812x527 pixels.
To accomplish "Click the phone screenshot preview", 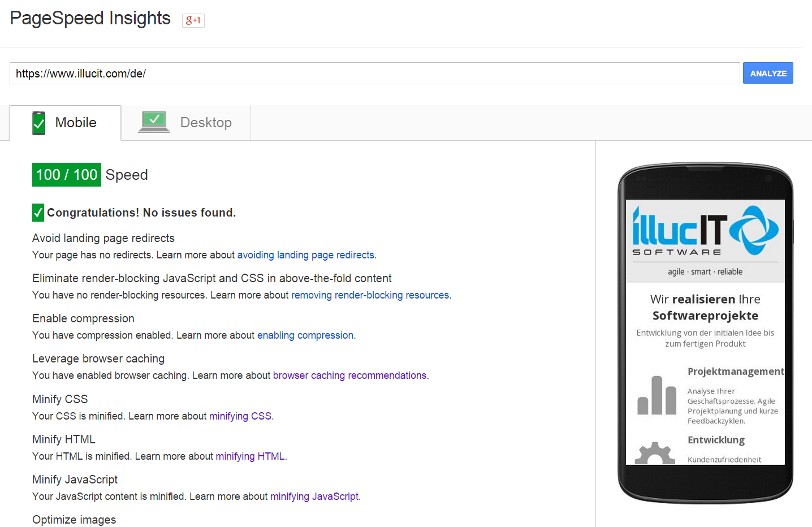I will tap(705, 332).
